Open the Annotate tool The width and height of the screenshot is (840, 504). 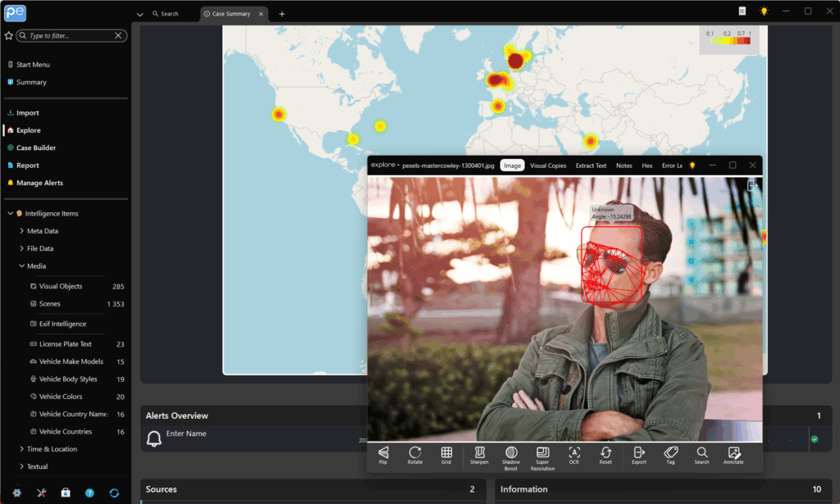(x=733, y=455)
